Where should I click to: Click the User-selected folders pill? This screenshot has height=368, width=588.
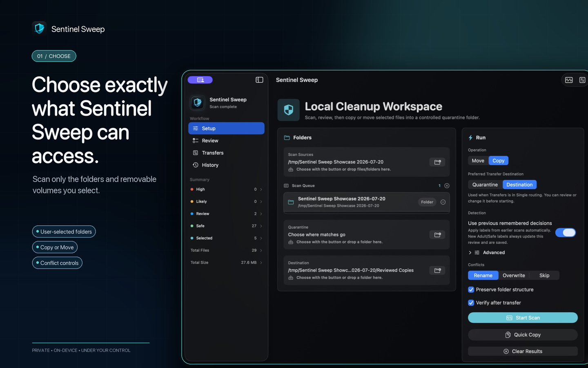pos(64,232)
